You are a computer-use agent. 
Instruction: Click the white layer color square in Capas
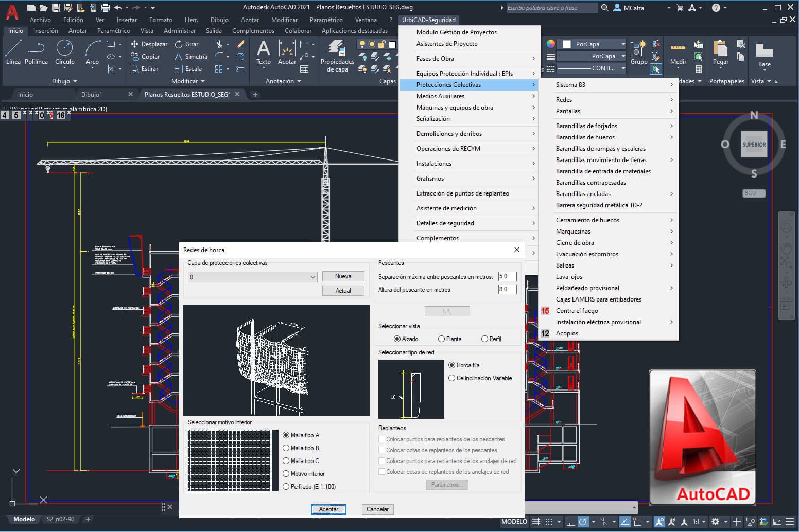pos(392,45)
